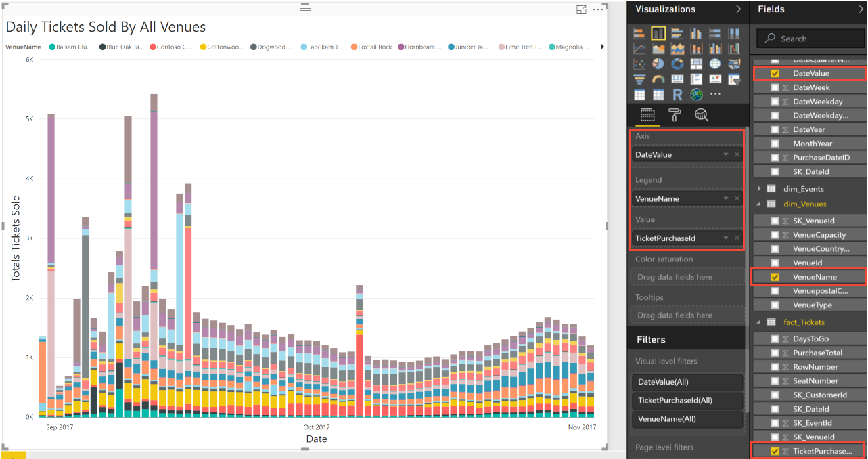Select the R script visual icon
The image size is (868, 459).
(x=677, y=95)
